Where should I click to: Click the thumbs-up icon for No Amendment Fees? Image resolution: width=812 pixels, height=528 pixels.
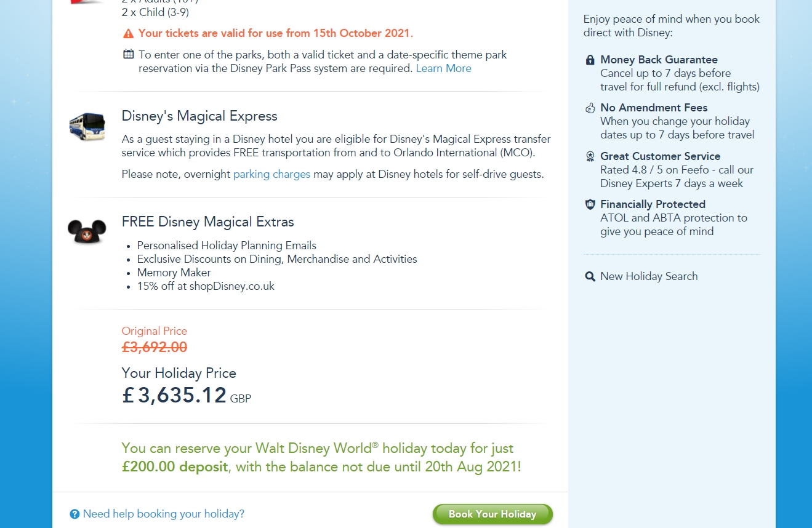point(590,108)
